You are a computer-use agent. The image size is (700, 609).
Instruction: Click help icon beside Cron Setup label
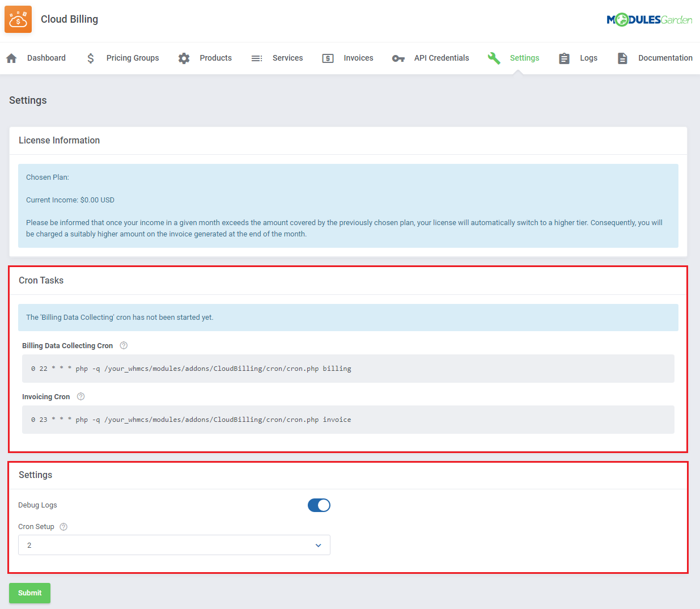[x=63, y=527]
